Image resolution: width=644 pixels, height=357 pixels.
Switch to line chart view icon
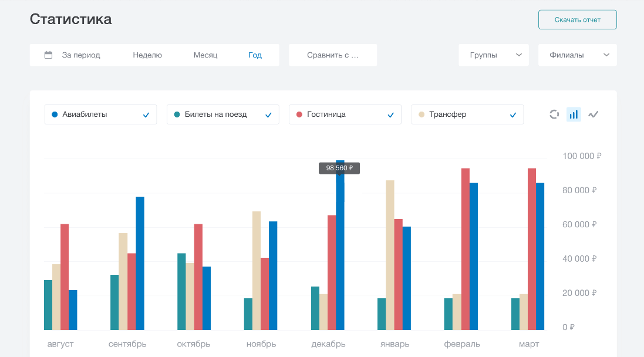594,114
